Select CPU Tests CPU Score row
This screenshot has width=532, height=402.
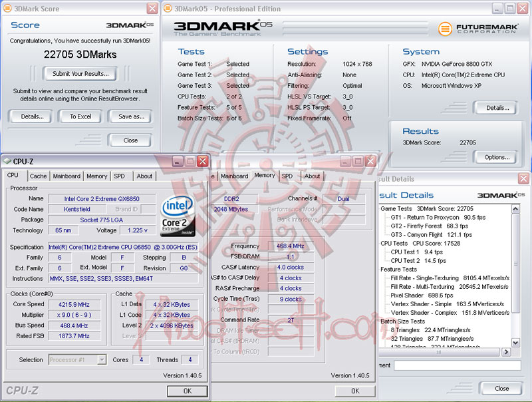pos(420,244)
